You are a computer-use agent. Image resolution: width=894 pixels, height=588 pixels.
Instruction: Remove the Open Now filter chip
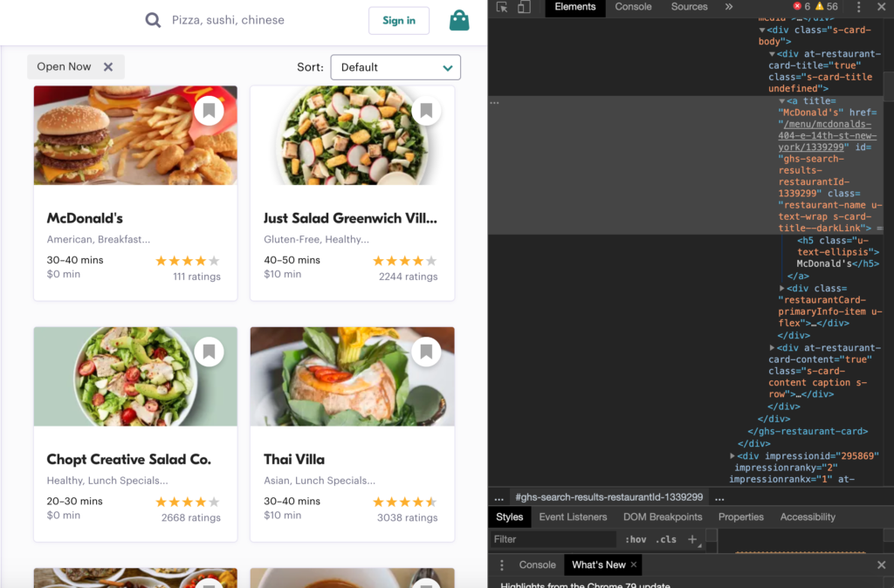point(108,67)
